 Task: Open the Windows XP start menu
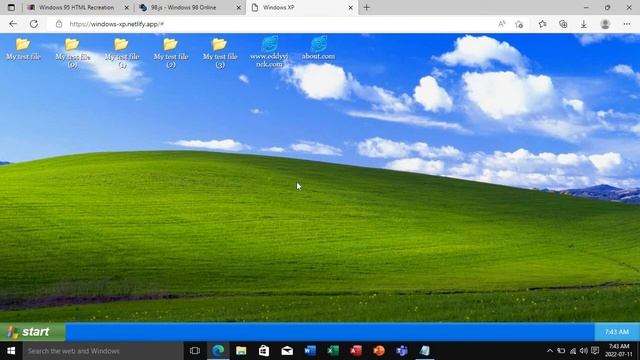[x=32, y=332]
